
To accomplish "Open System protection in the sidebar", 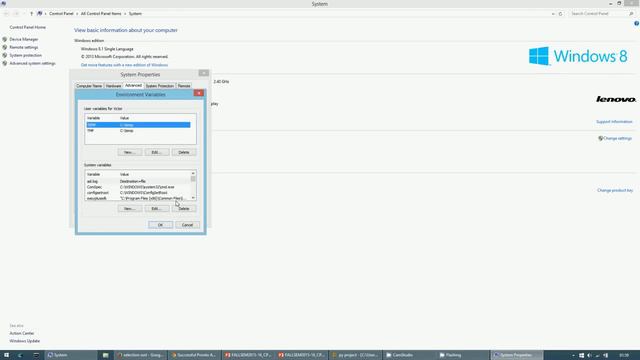I will click(x=25, y=55).
